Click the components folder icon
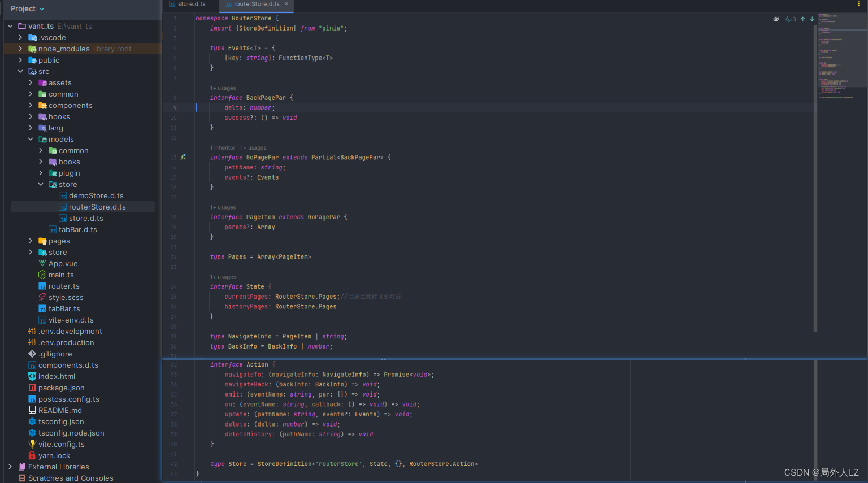The image size is (868, 483). 42,105
